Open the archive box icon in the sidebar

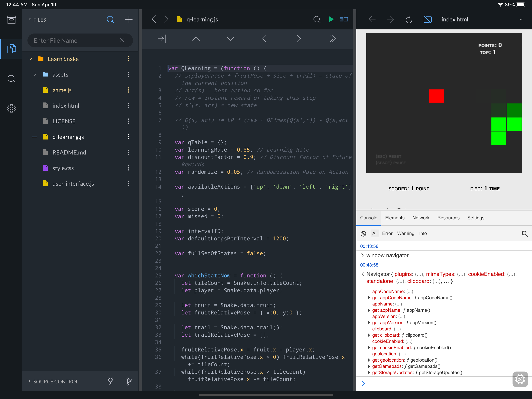11,19
